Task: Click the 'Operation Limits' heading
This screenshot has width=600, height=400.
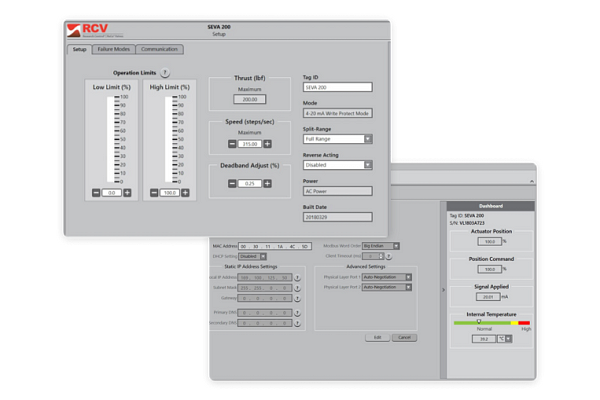Action: 134,73
